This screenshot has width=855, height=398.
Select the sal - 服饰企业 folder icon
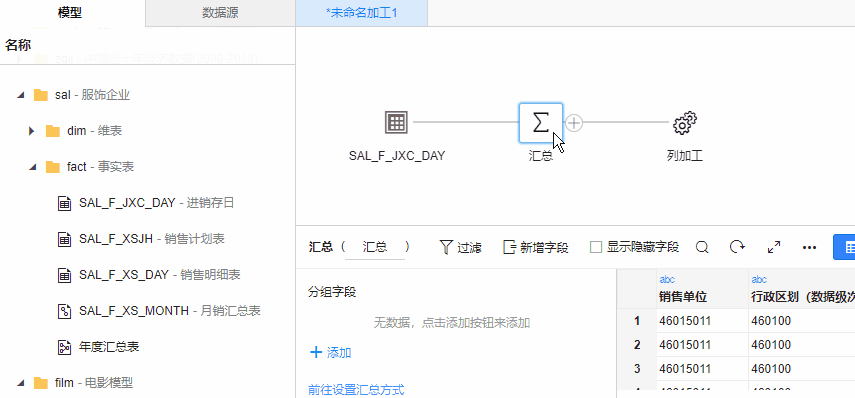pyautogui.click(x=41, y=95)
